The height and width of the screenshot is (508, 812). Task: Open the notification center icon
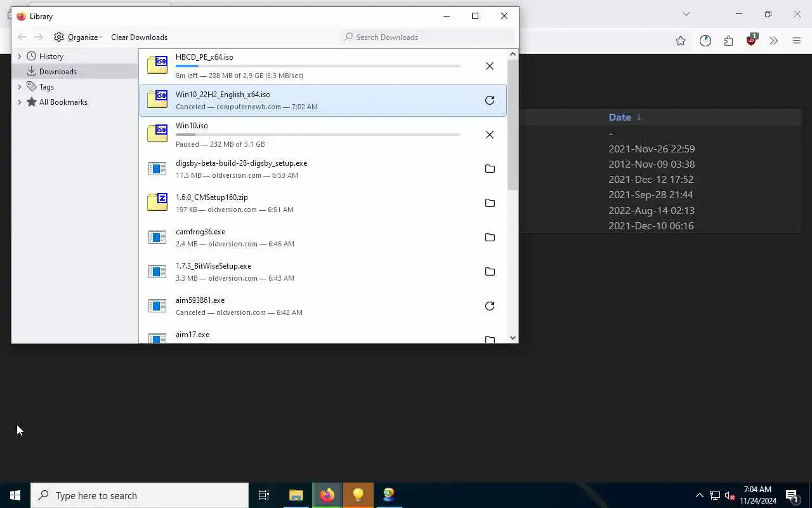[792, 495]
